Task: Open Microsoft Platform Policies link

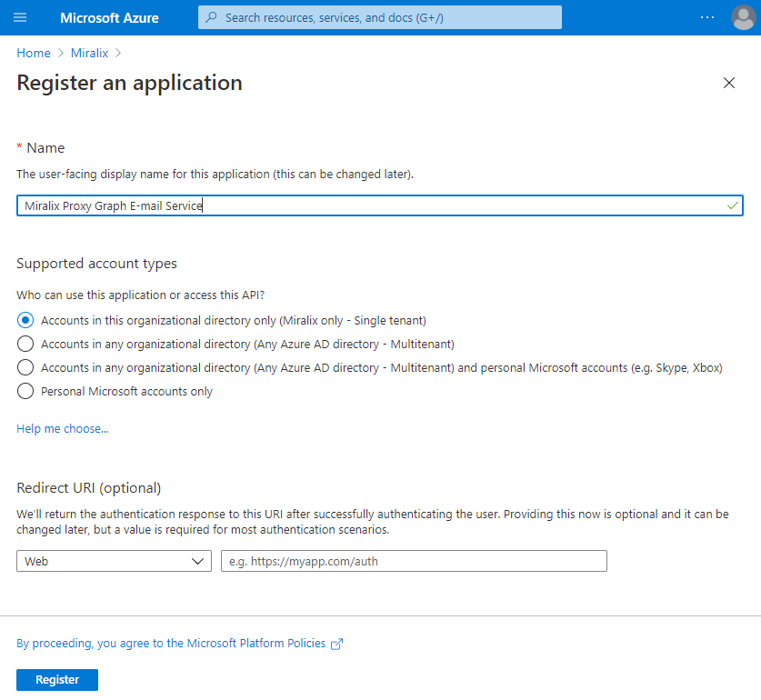Action: coord(171,644)
